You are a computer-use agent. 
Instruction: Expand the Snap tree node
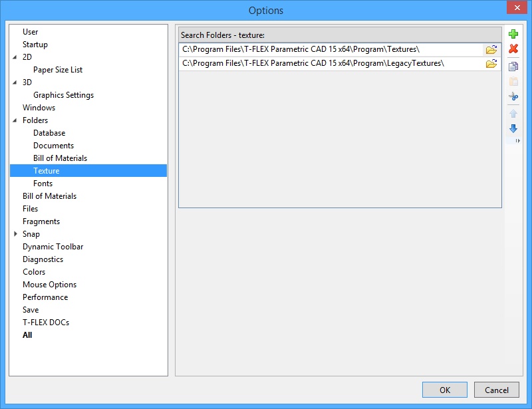tap(15, 234)
